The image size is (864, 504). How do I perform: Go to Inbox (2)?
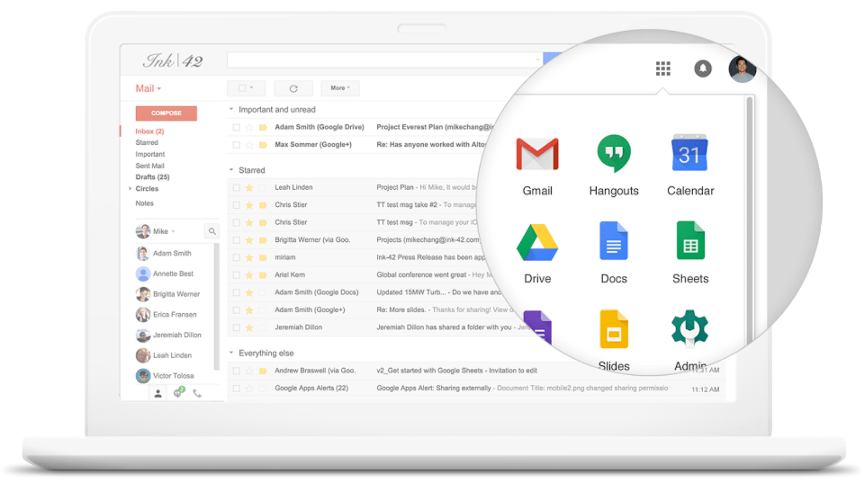coord(150,131)
